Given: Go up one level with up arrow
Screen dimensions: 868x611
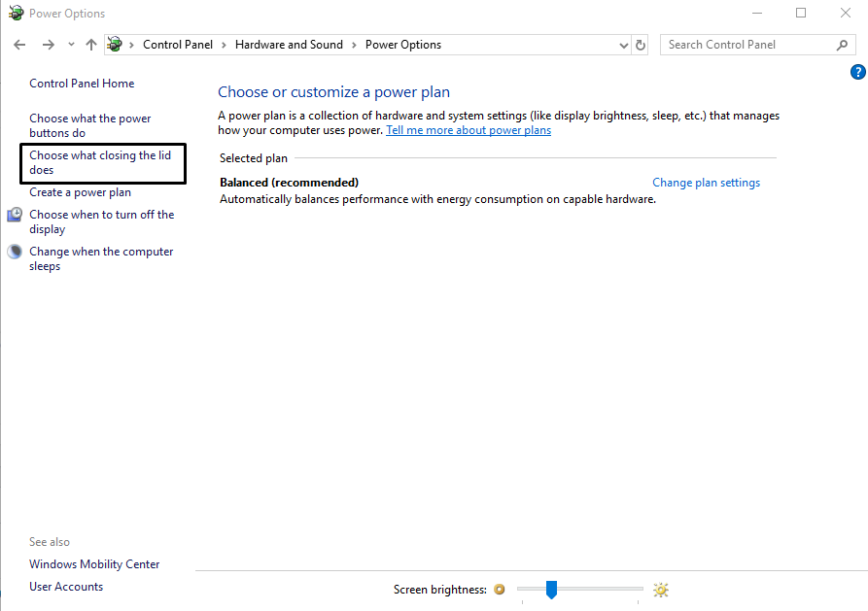Looking at the screenshot, I should click(91, 45).
